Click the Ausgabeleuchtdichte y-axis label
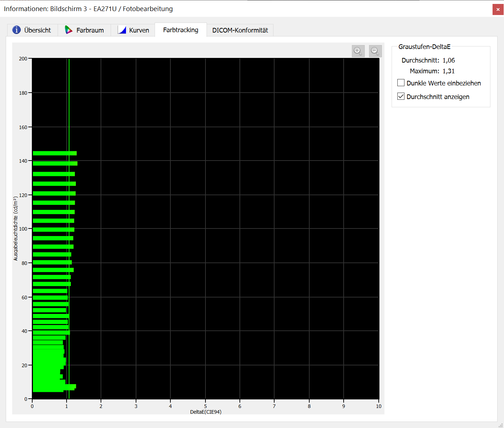This screenshot has height=428, width=504. click(x=15, y=228)
